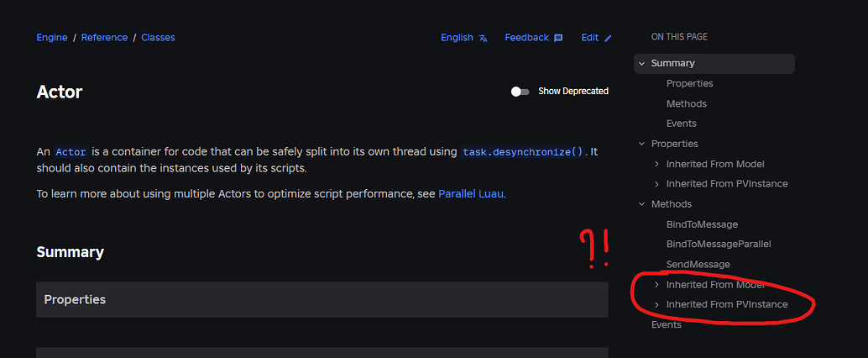Select SendMessage in the sidebar
Image resolution: width=868 pixels, height=358 pixels.
pos(698,264)
